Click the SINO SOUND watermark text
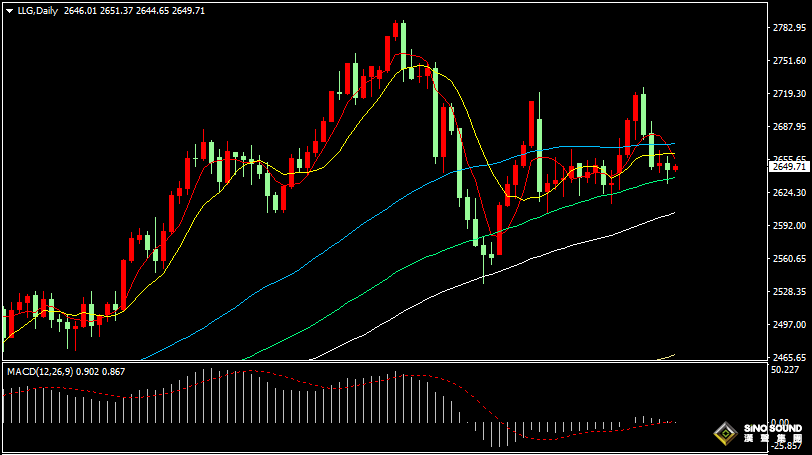This screenshot has height=455, width=812. point(773,429)
